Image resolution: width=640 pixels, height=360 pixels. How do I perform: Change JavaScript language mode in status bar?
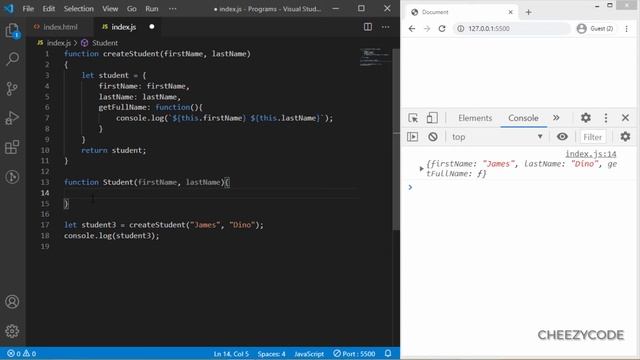(309, 353)
